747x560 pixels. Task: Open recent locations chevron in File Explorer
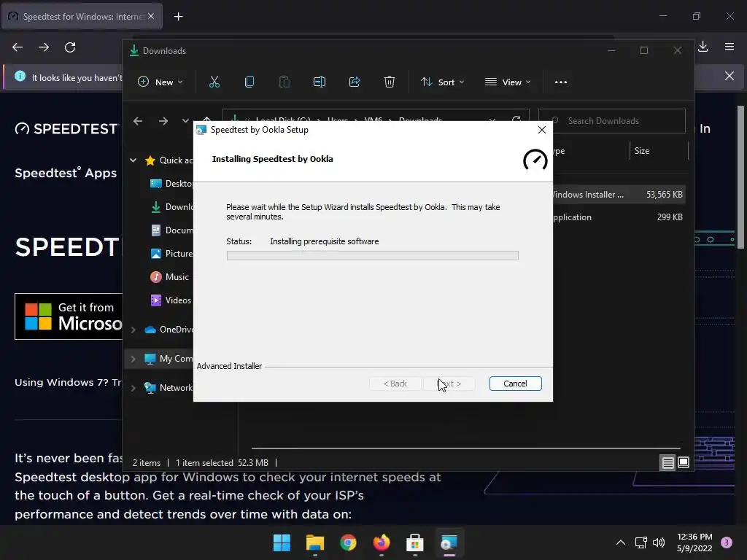pyautogui.click(x=185, y=121)
